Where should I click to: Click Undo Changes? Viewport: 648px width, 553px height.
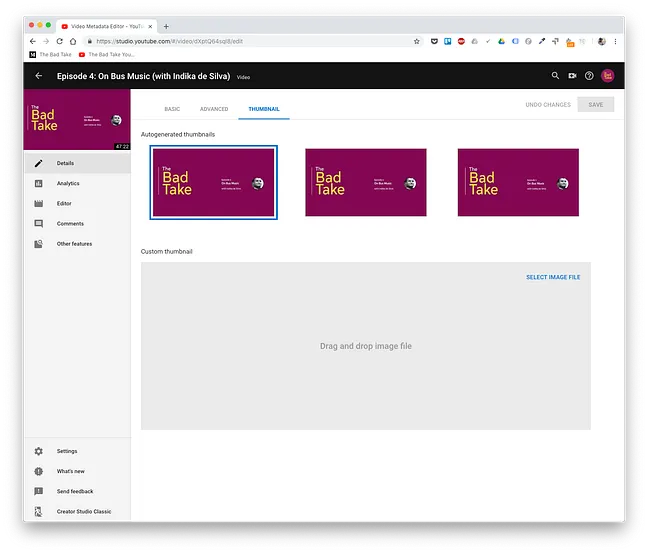point(548,105)
